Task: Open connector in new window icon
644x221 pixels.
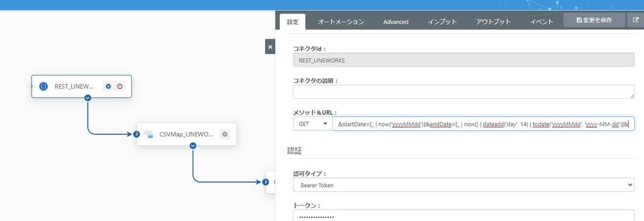Action: (x=635, y=20)
